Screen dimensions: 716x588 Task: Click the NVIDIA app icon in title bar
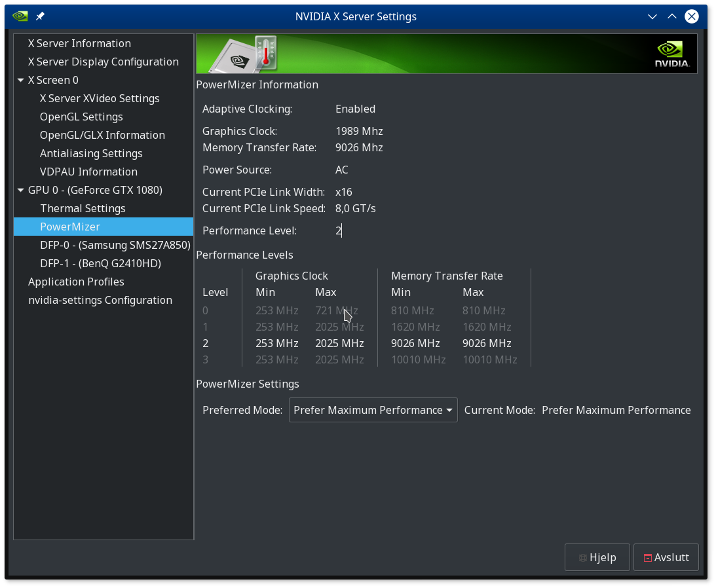pyautogui.click(x=20, y=16)
